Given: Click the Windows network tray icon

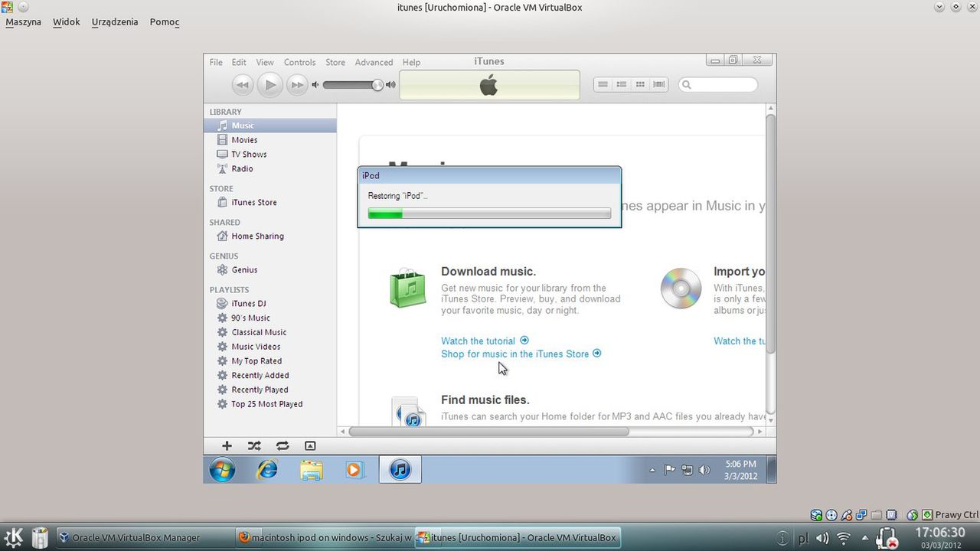Looking at the screenshot, I should tap(688, 470).
